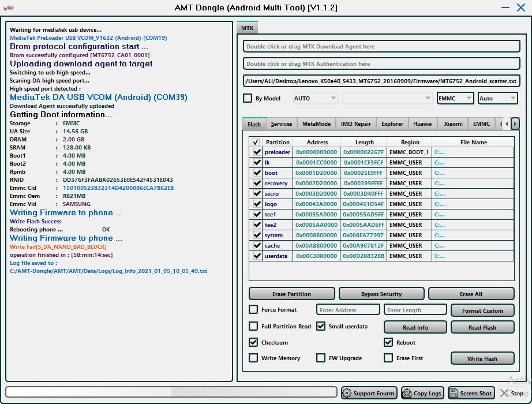Switch to the Explorer tab
This screenshot has width=532, height=404.
click(x=392, y=124)
